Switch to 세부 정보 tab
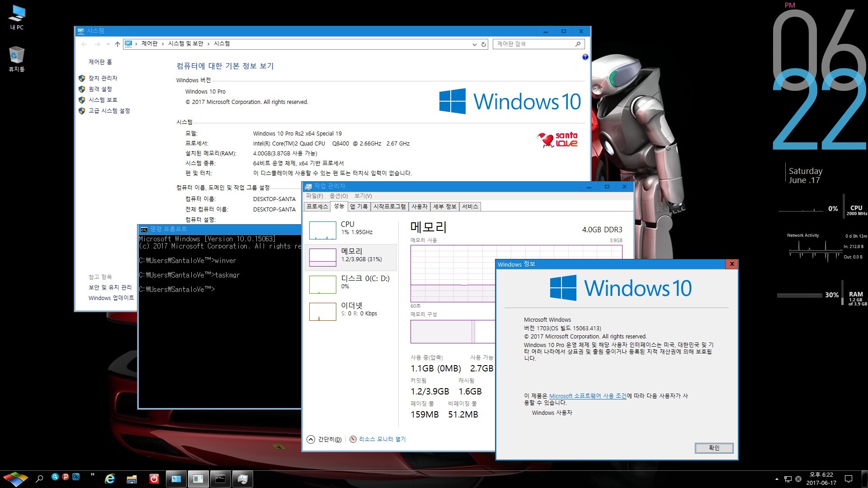This screenshot has height=488, width=868. pos(444,206)
